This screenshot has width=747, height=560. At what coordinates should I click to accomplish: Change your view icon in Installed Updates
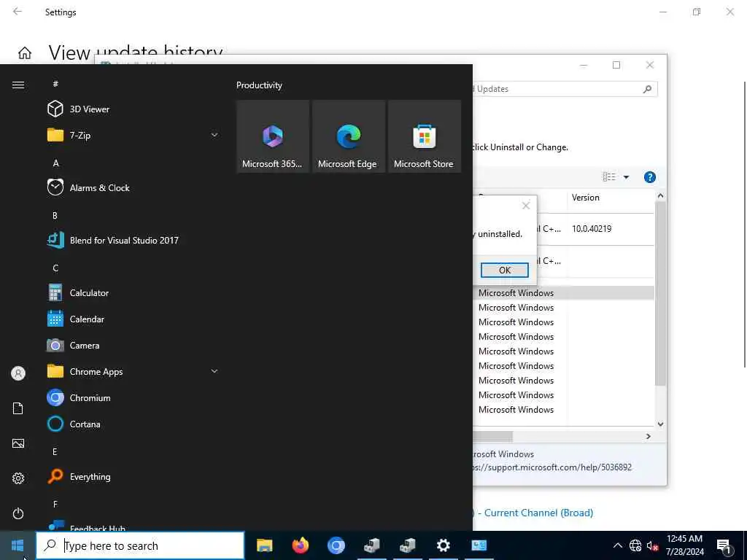pos(609,177)
